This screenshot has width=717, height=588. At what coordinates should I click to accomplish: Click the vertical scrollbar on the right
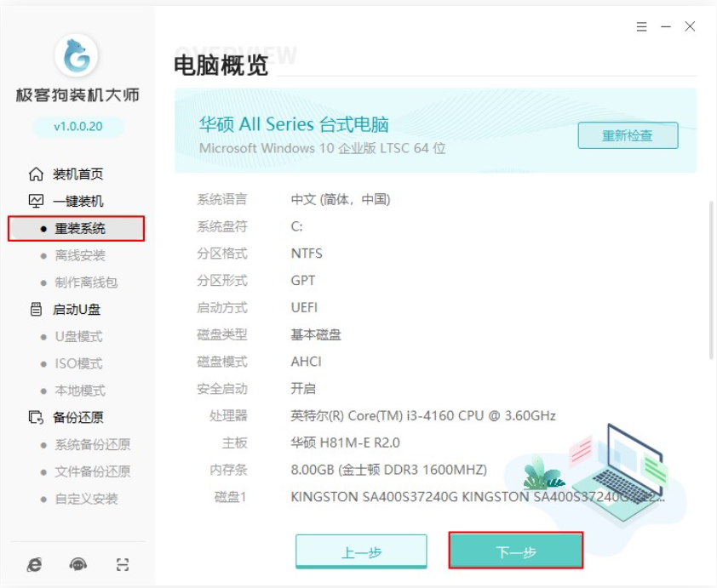coord(711,280)
